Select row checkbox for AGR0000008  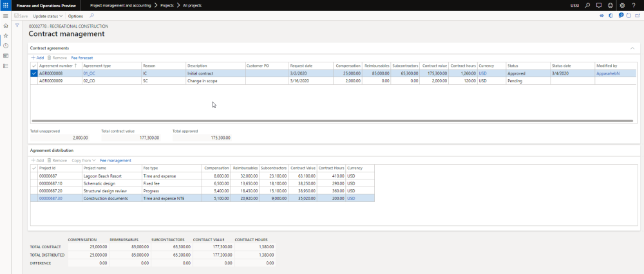coord(34,73)
